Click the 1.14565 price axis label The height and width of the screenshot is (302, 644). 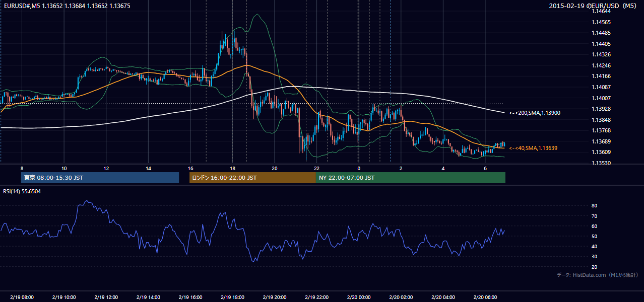click(601, 22)
